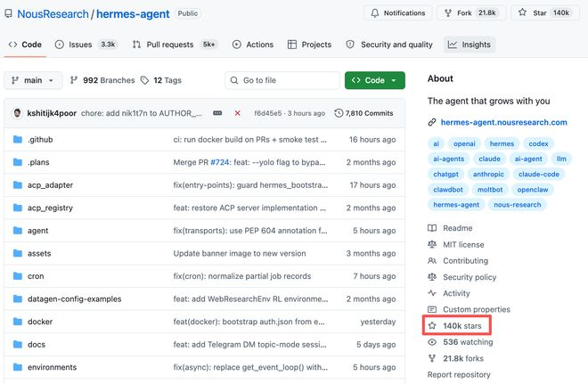Select the codex topic tag
588x384 pixels.
pos(538,143)
